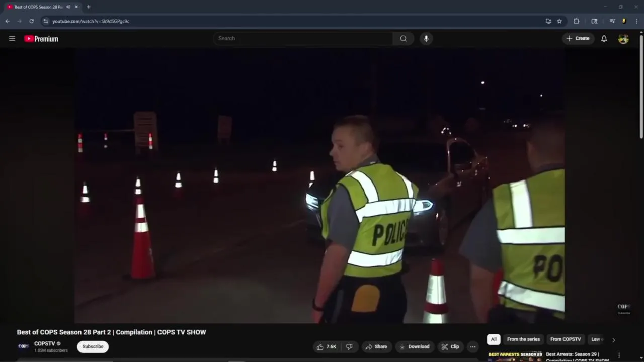Viewport: 644px width, 362px height.
Task: Open more actions three-dot menu under video
Action: coord(472,346)
